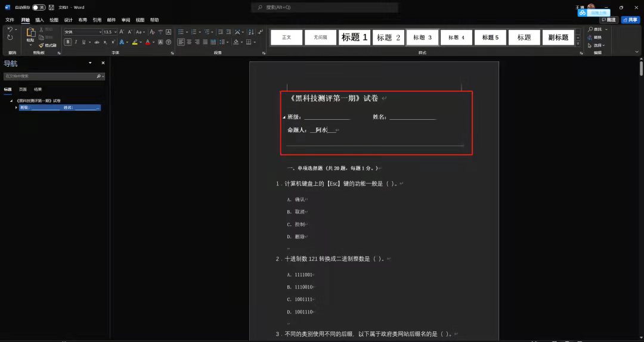Click the 共享 (Share) button
The image size is (644, 342).
[629, 20]
